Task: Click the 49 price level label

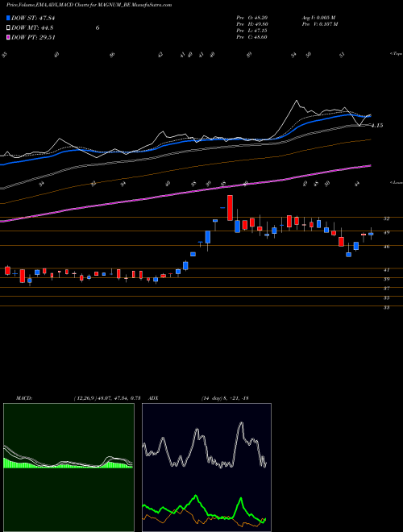Action: 386,232
